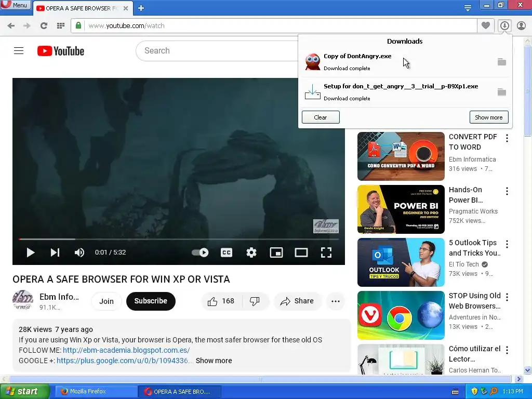Open the Ebm Info... channel name

tap(59, 297)
